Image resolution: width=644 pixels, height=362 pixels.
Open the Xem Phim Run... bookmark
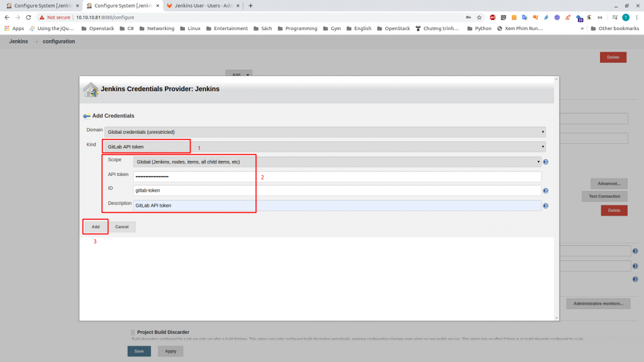520,28
